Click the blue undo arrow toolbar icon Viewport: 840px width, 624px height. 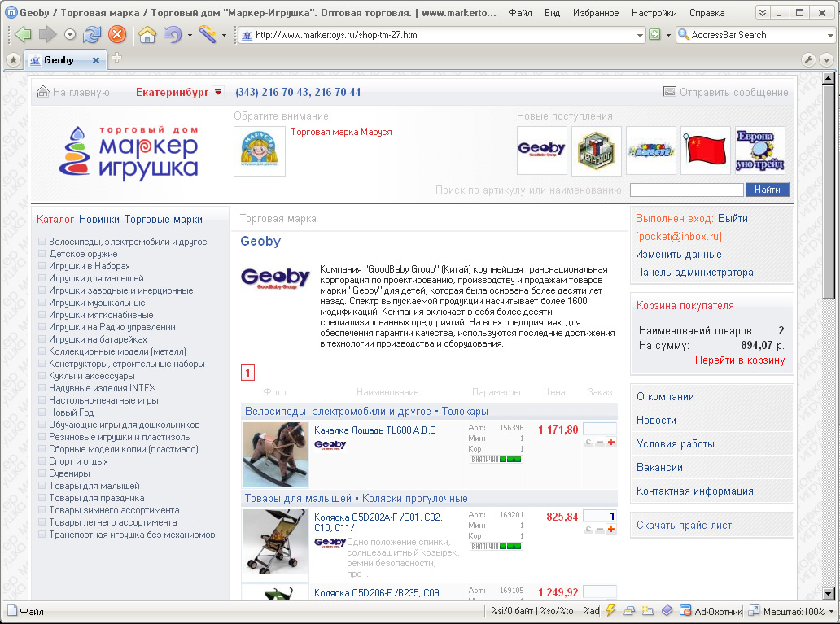click(x=172, y=35)
